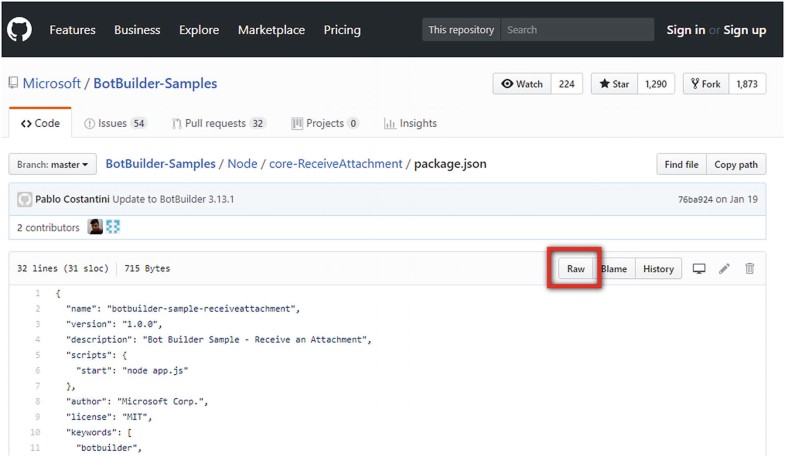Watch the repository

(x=522, y=84)
